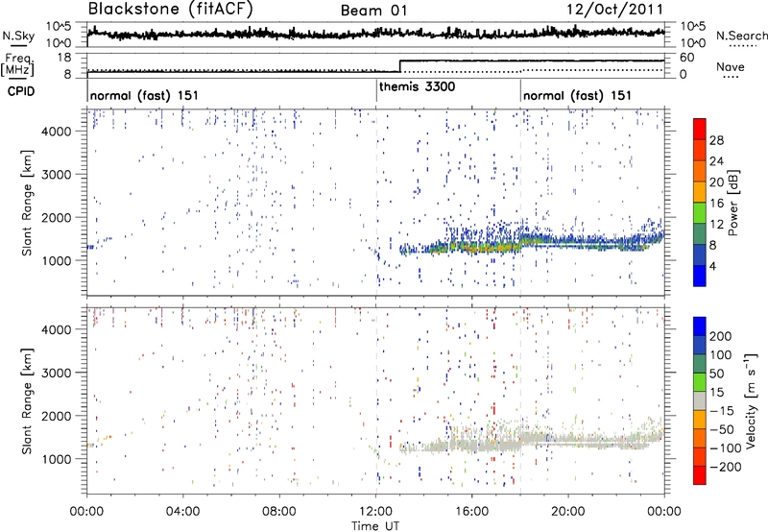Screen dimensions: 768x532
Task: Click the 'Beam 01' label
Action: point(373,11)
